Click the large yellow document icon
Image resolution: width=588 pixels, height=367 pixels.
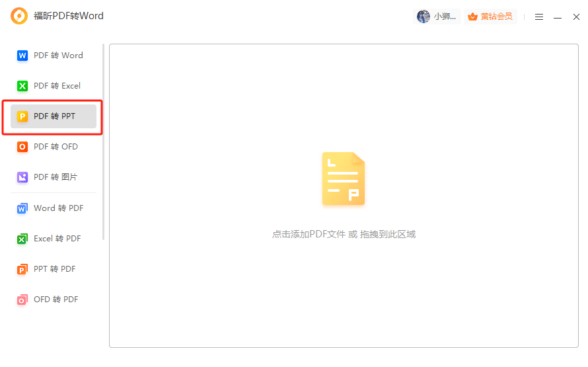tap(344, 179)
